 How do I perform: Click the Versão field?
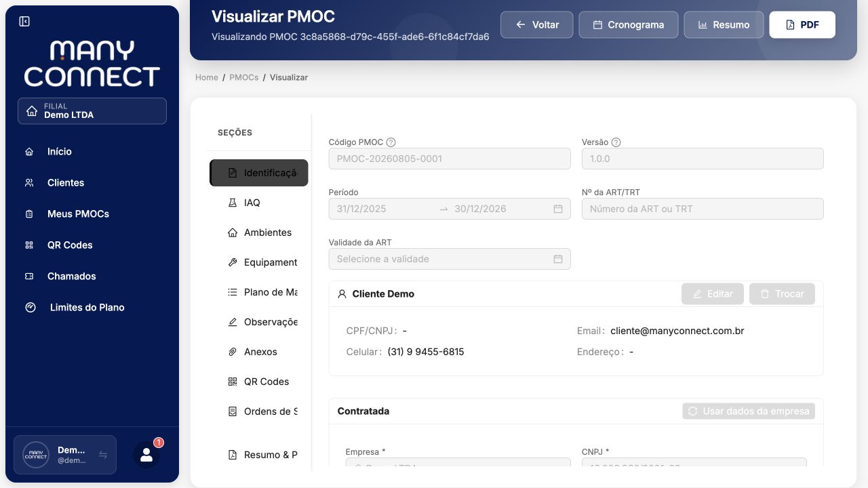(703, 159)
